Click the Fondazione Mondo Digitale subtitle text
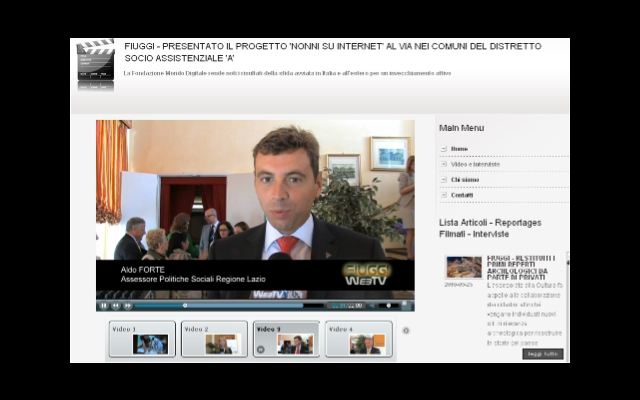640x400 pixels. (287, 73)
